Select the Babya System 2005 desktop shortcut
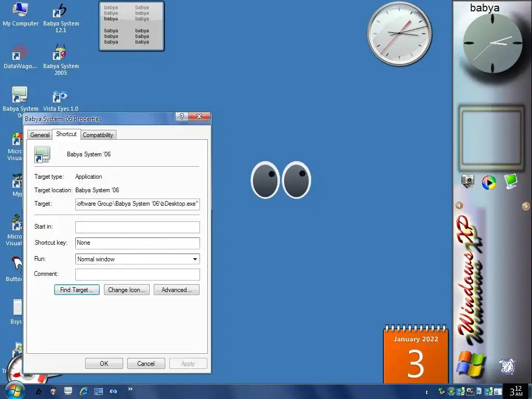532x399 pixels. pos(61,60)
